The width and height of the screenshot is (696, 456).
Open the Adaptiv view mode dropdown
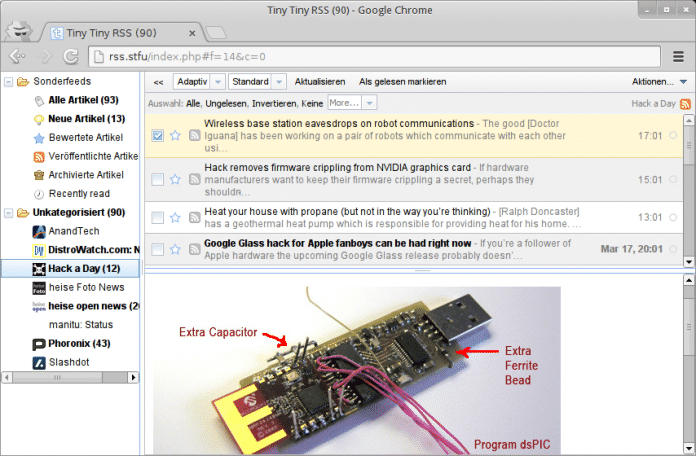tap(198, 81)
